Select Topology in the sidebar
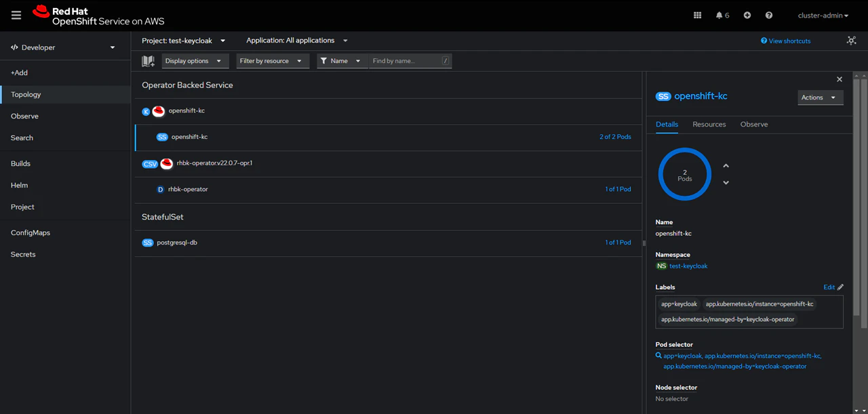Screen dimensions: 868x414 tap(65, 95)
